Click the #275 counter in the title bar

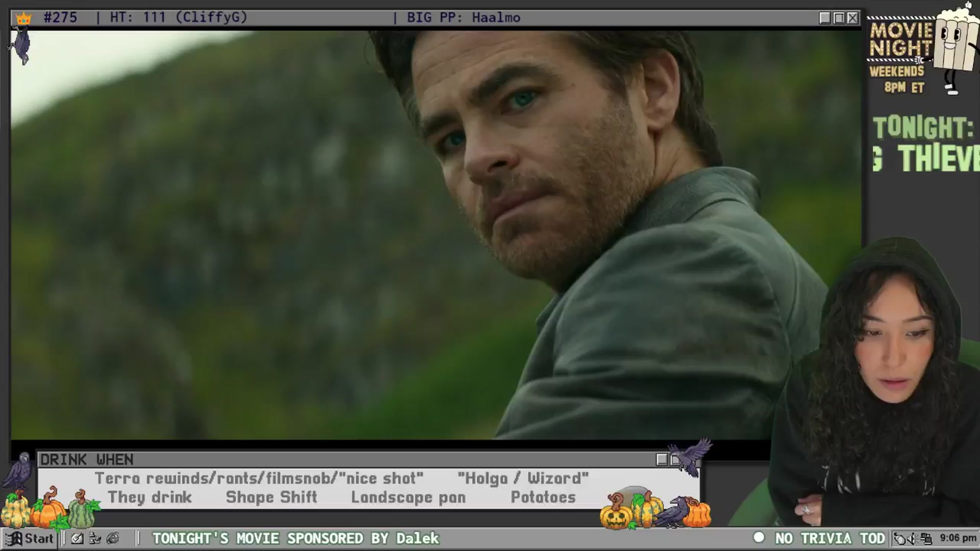(60, 17)
